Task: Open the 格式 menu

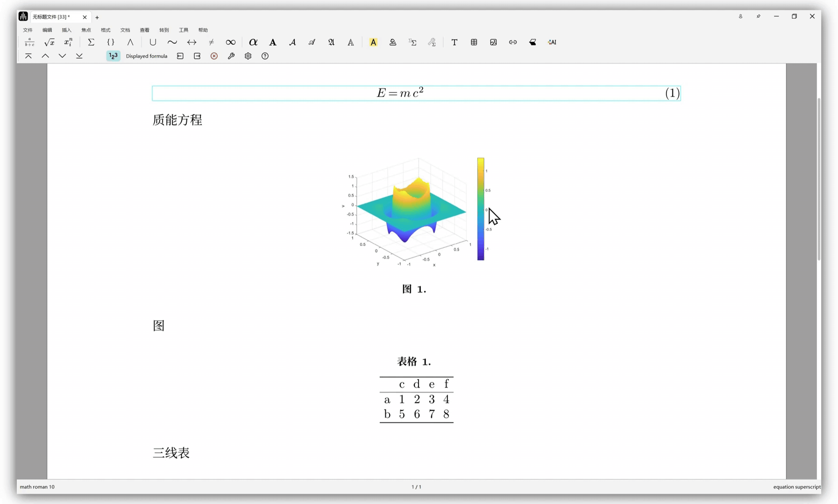Action: tap(106, 30)
